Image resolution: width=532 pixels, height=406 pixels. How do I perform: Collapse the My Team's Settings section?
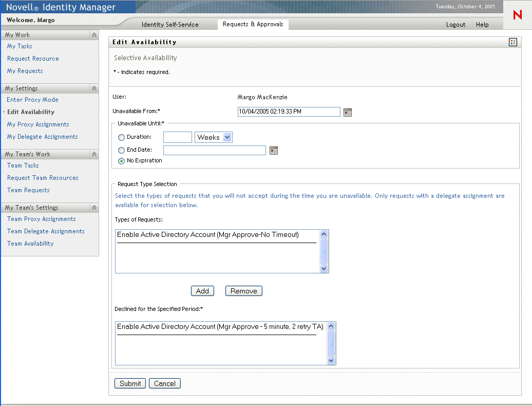pos(94,208)
